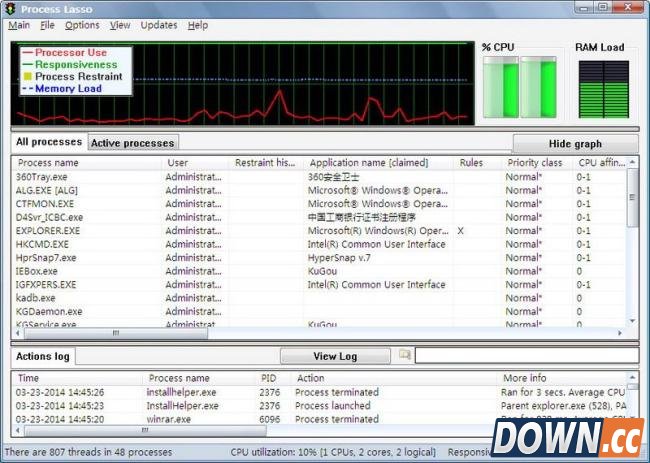Click the RAM Load meter
Image resolution: width=650 pixels, height=463 pixels.
(x=604, y=89)
